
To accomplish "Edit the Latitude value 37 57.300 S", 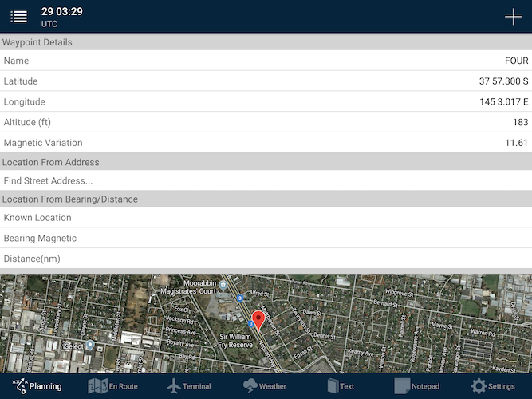I will (x=503, y=81).
